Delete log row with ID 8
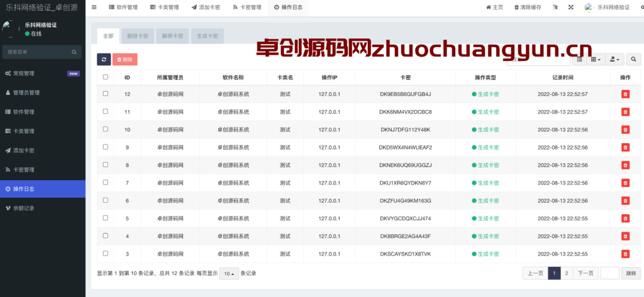Screen dimensions: 644x297 coord(625,165)
